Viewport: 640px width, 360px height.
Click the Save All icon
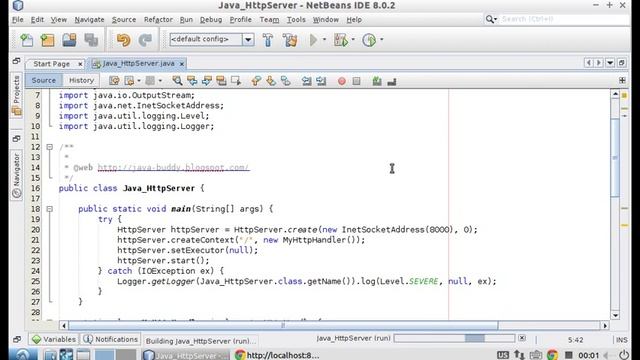(x=91, y=40)
